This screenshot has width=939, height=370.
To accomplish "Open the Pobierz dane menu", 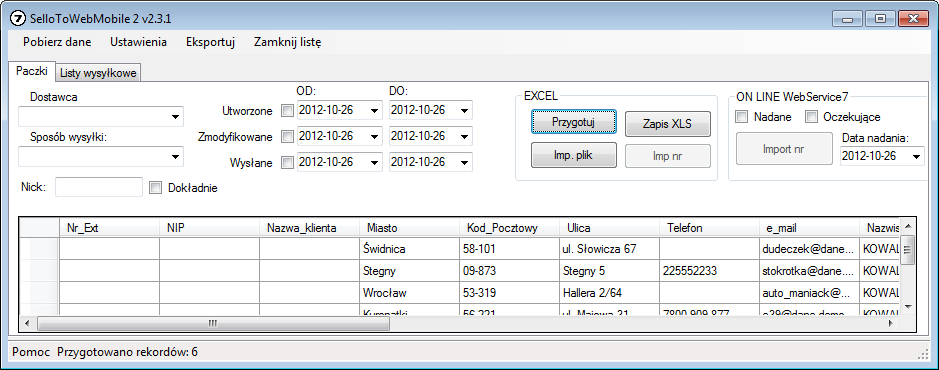I will (x=57, y=42).
